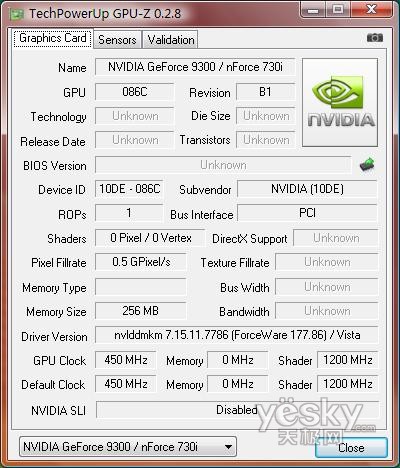The width and height of the screenshot is (400, 468).
Task: Click the GPU Clock 450 MHz field
Action: click(125, 360)
